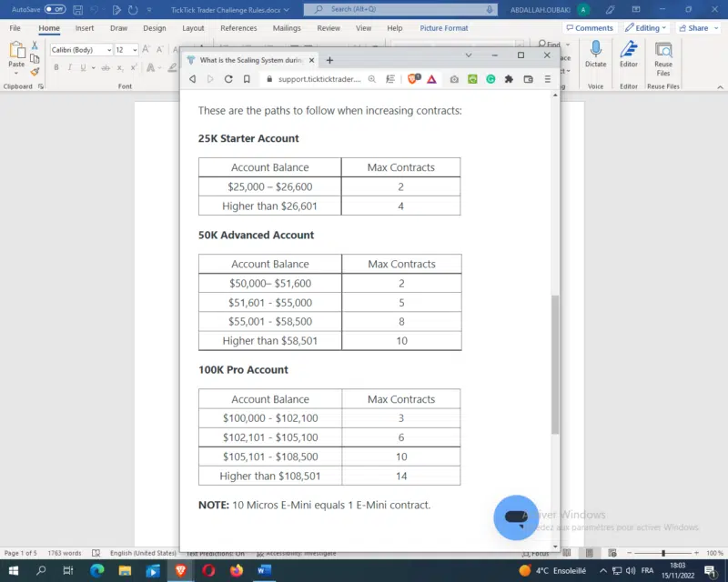The width and height of the screenshot is (728, 582).
Task: Click the Word search box
Action: click(400, 9)
